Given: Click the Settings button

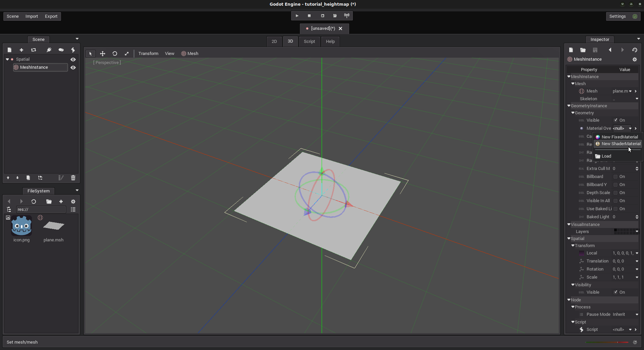Looking at the screenshot, I should pyautogui.click(x=623, y=16).
